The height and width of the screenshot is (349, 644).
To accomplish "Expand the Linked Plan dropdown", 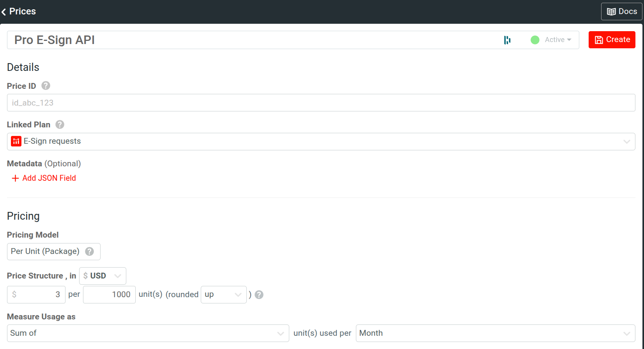I will coord(626,142).
